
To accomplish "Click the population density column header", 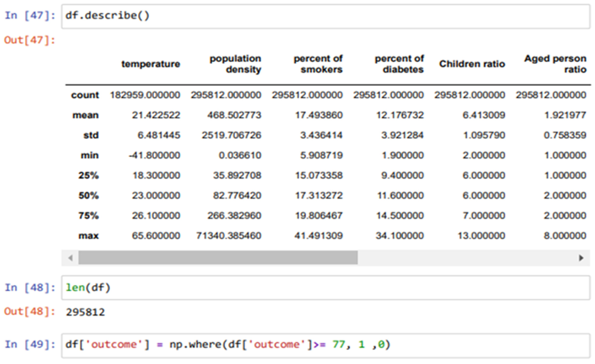I will tap(235, 64).
